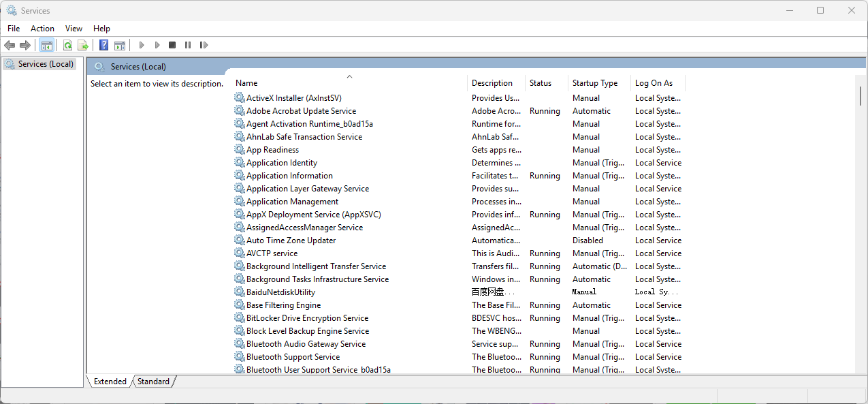
Task: Open the Action menu
Action: tap(42, 29)
